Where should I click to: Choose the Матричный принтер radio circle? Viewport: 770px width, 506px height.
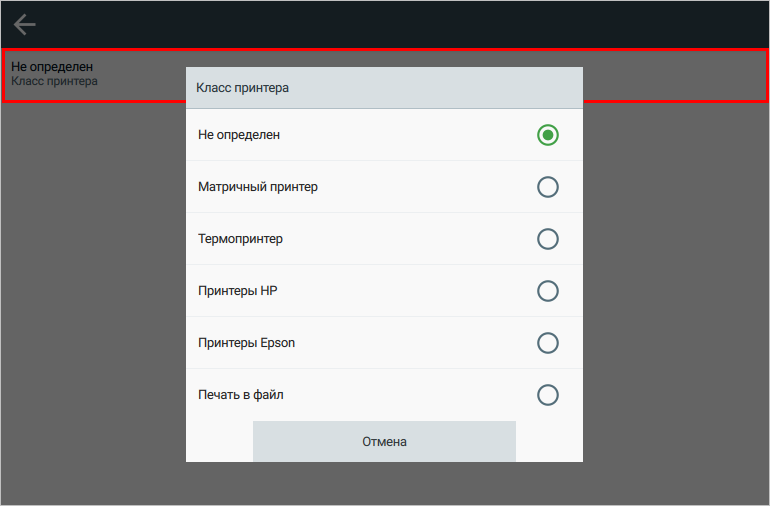[x=548, y=187]
